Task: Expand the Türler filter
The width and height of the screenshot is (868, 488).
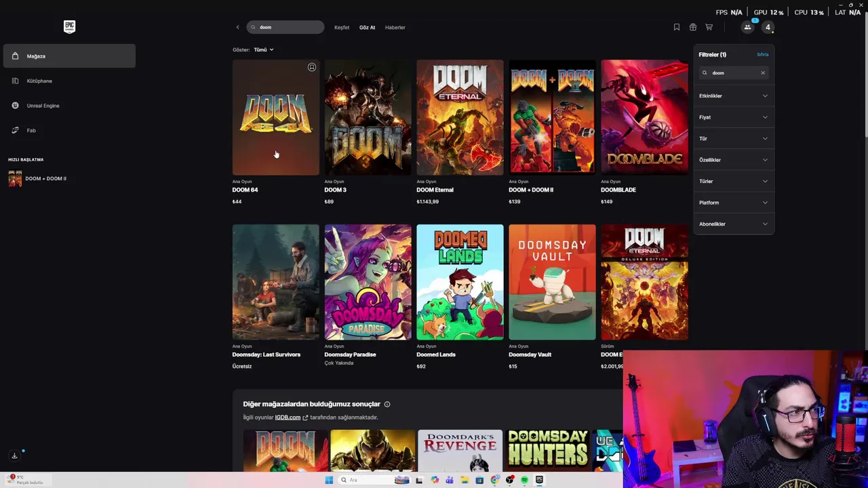Action: (x=734, y=181)
